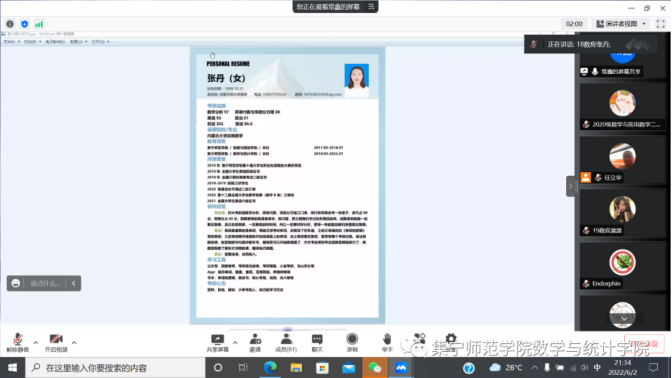672x378 pixels.
Task: Enter full screen mode
Action: tap(660, 24)
